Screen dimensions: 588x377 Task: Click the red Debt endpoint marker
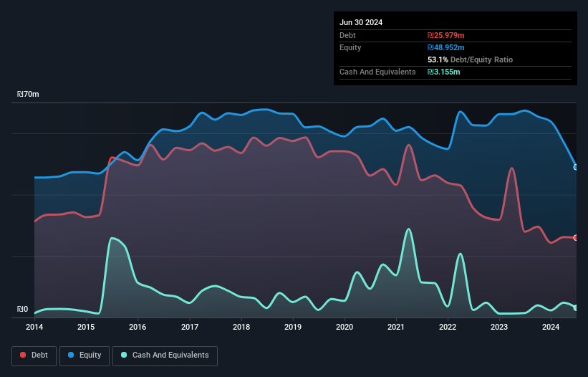tap(576, 237)
